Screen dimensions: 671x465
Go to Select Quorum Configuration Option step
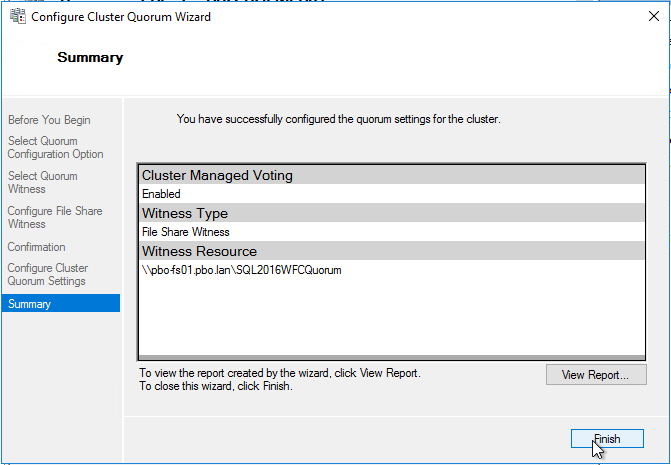click(56, 148)
